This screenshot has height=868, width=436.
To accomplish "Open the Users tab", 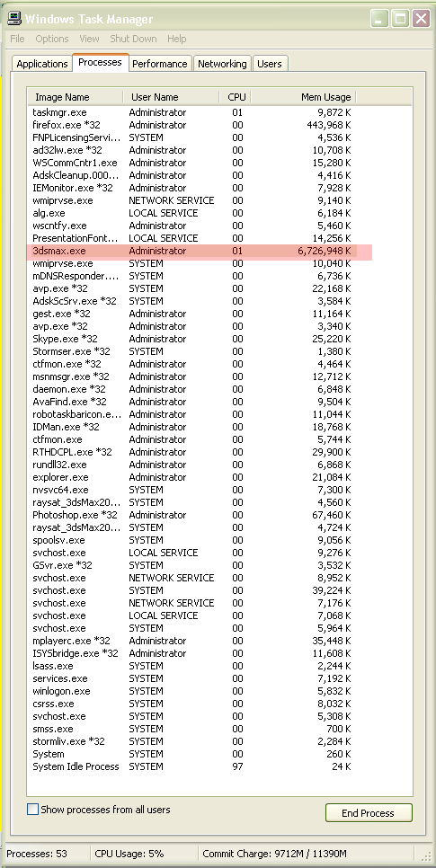I will point(270,64).
